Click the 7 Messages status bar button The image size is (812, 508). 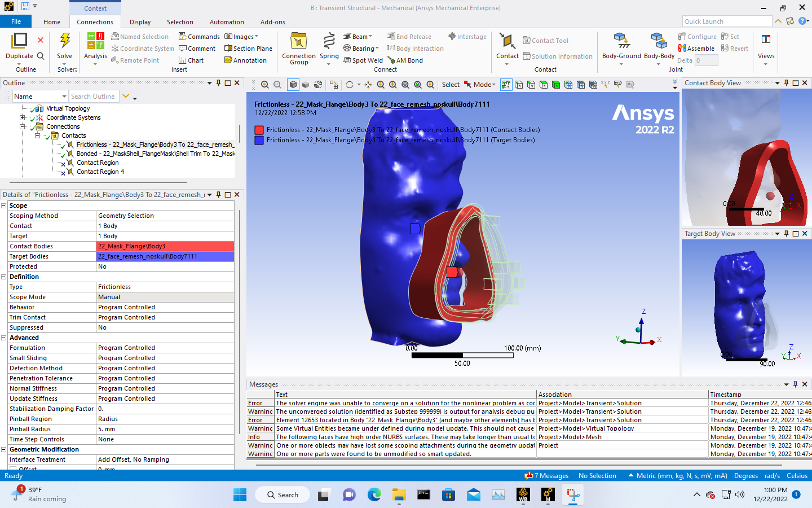546,476
